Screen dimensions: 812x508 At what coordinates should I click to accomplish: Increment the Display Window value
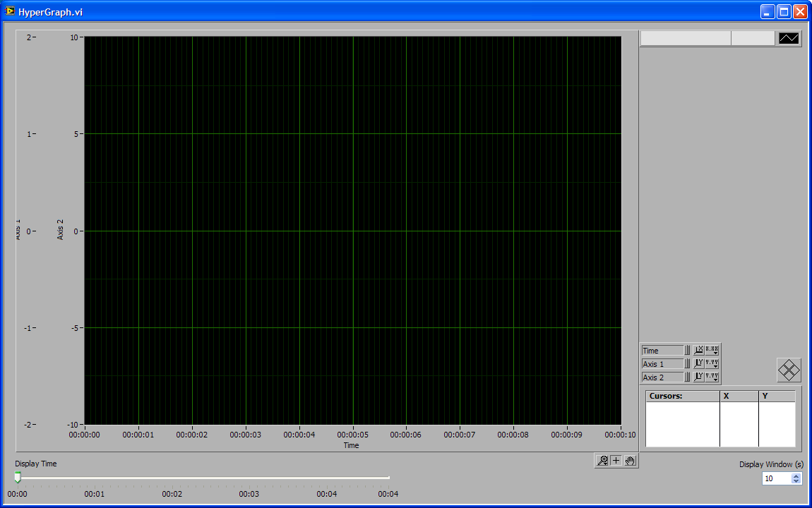(796, 476)
